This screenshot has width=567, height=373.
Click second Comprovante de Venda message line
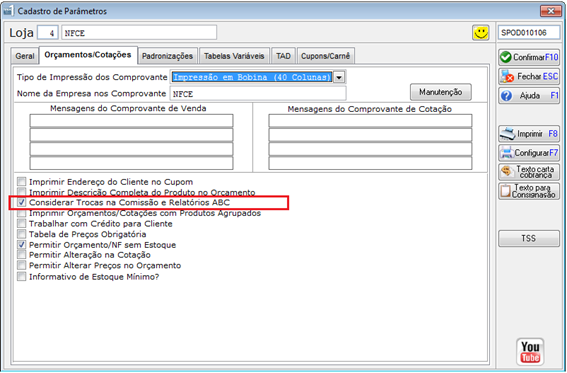[x=131, y=135]
